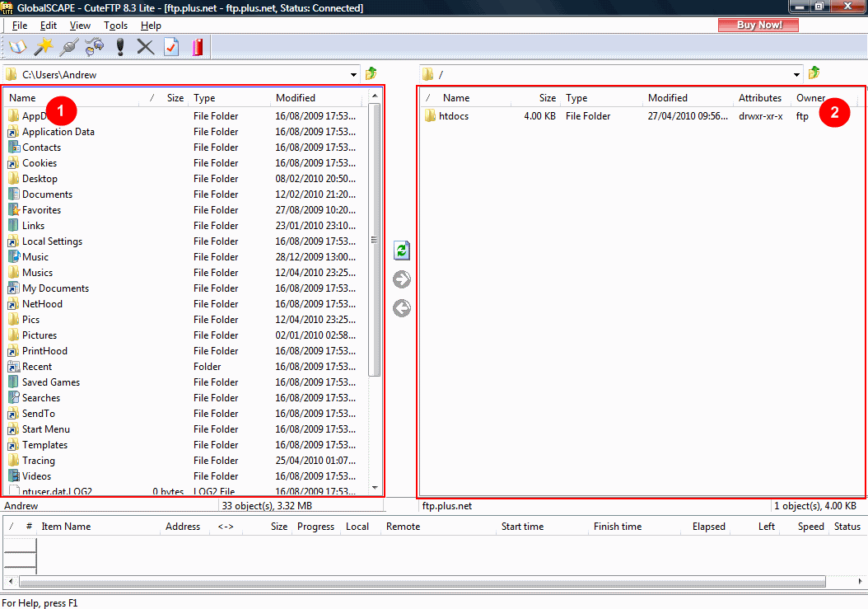The image size is (868, 609).
Task: Select the Pictures folder row
Action: [185, 335]
